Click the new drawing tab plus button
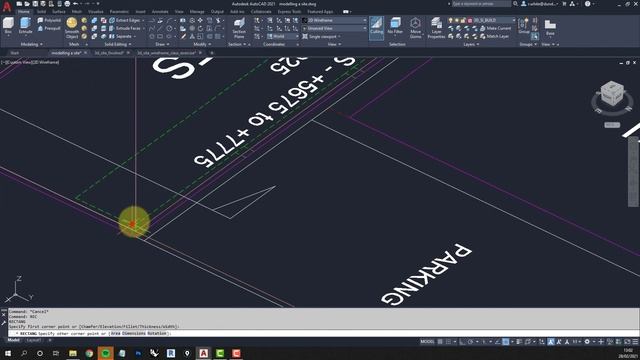Image resolution: width=640 pixels, height=360 pixels. pos(211,53)
